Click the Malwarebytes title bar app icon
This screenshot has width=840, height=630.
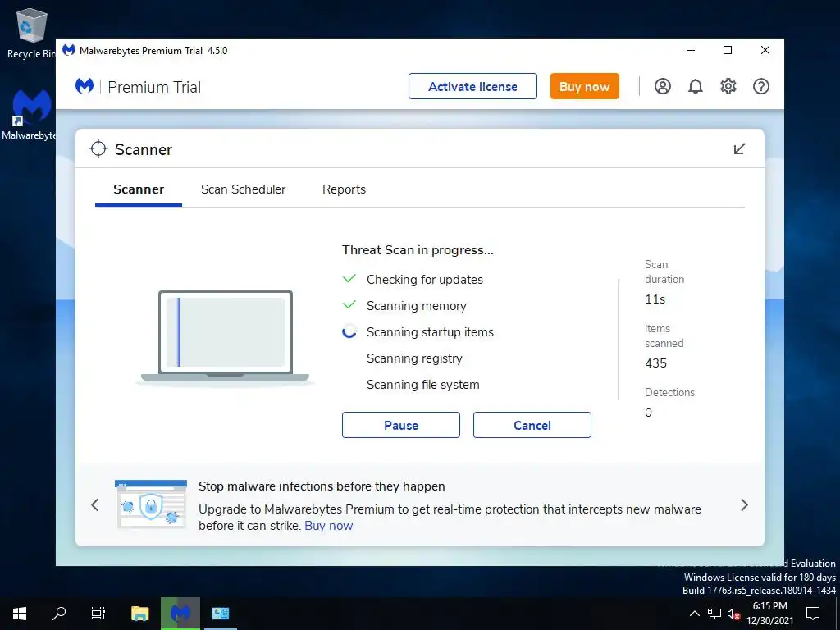tap(69, 50)
